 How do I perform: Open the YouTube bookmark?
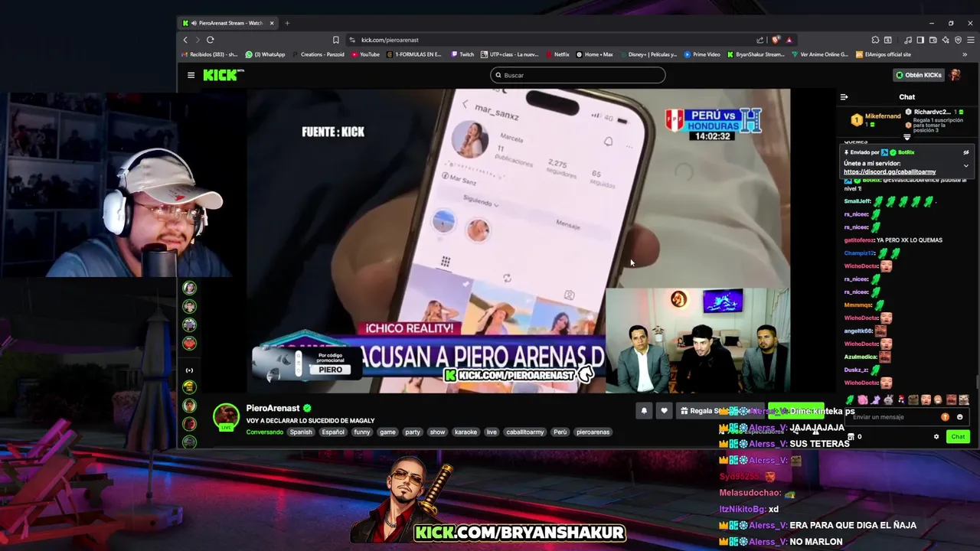tap(365, 54)
